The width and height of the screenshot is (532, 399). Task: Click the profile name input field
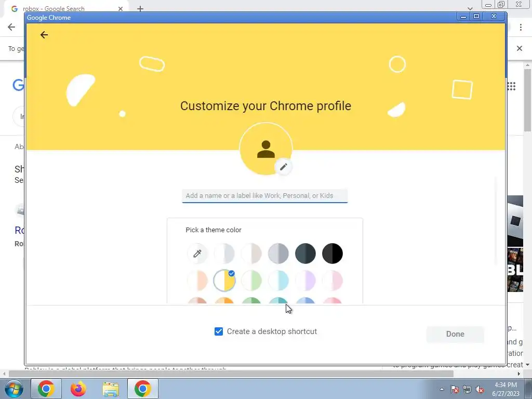click(x=264, y=196)
